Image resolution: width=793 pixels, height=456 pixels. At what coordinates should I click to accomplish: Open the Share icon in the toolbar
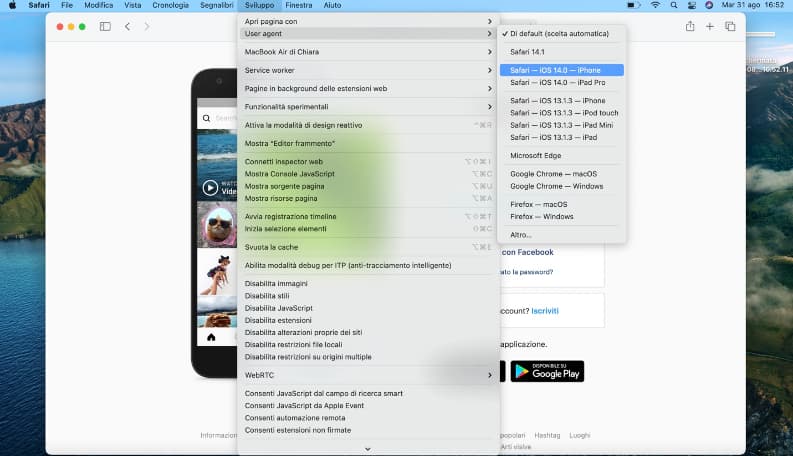coord(690,26)
